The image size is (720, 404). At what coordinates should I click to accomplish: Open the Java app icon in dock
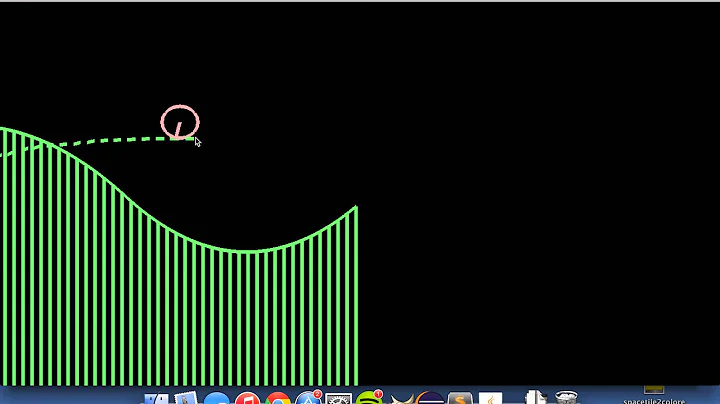pos(490,398)
